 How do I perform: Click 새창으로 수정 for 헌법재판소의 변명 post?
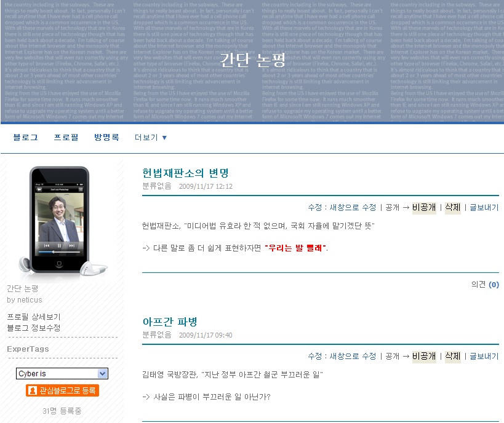pyautogui.click(x=353, y=207)
